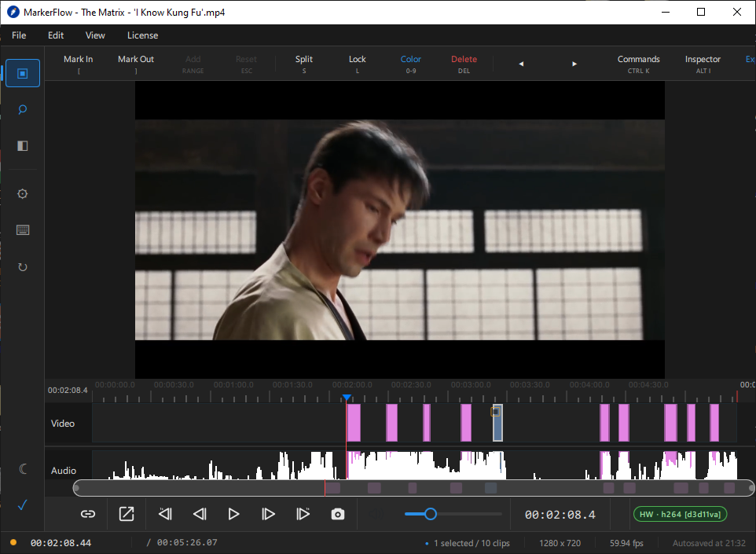This screenshot has height=554, width=756.
Task: Open the Inspector panel
Action: (x=703, y=64)
